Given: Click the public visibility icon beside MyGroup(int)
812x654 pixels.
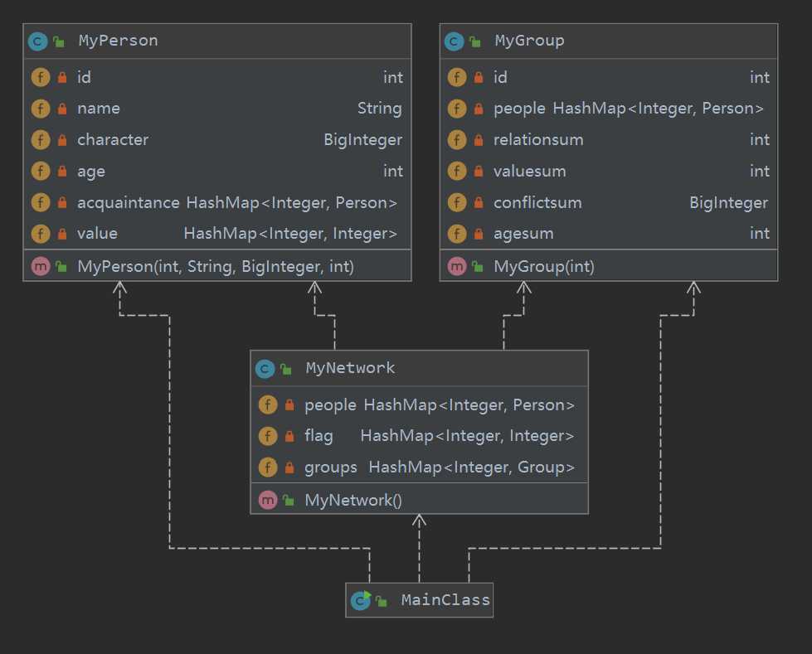Looking at the screenshot, I should coord(478,266).
